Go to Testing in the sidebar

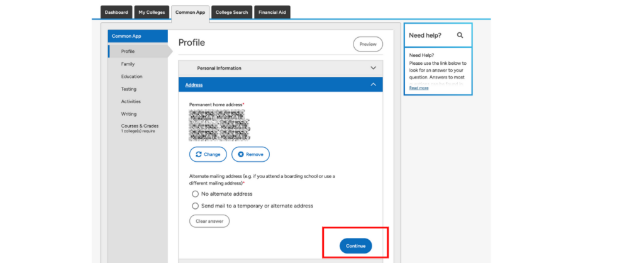pos(128,89)
